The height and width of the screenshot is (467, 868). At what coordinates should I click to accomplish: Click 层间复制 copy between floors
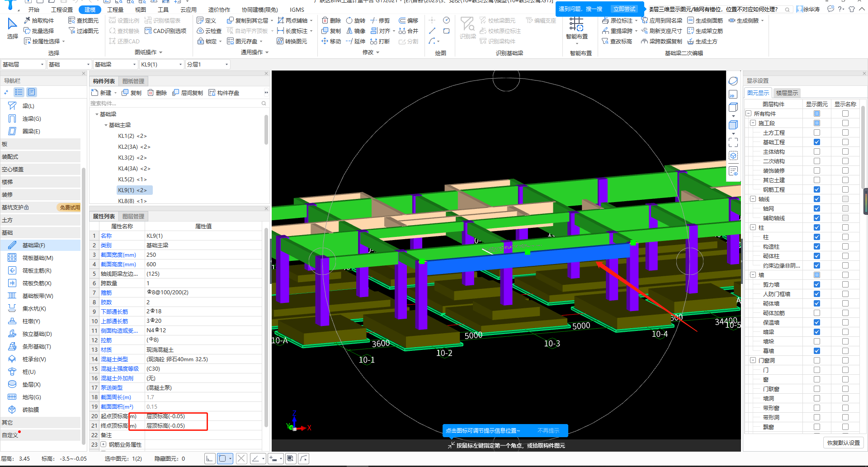(188, 93)
